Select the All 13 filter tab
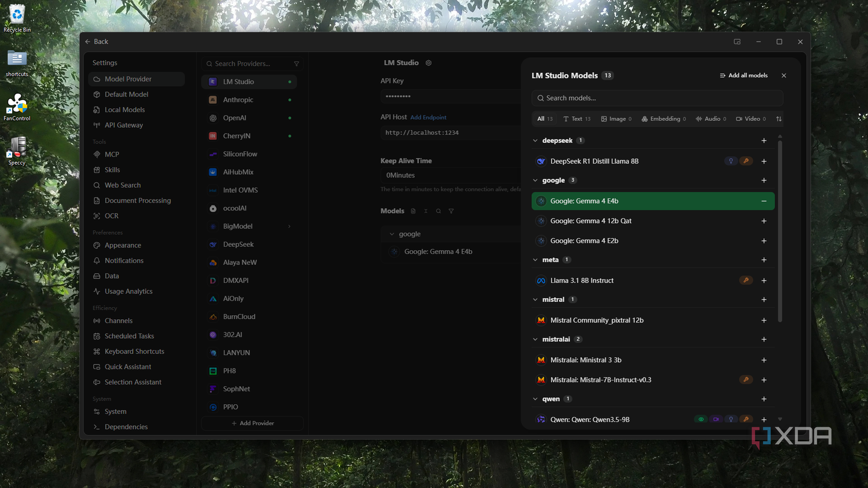The height and width of the screenshot is (488, 868). coord(545,119)
